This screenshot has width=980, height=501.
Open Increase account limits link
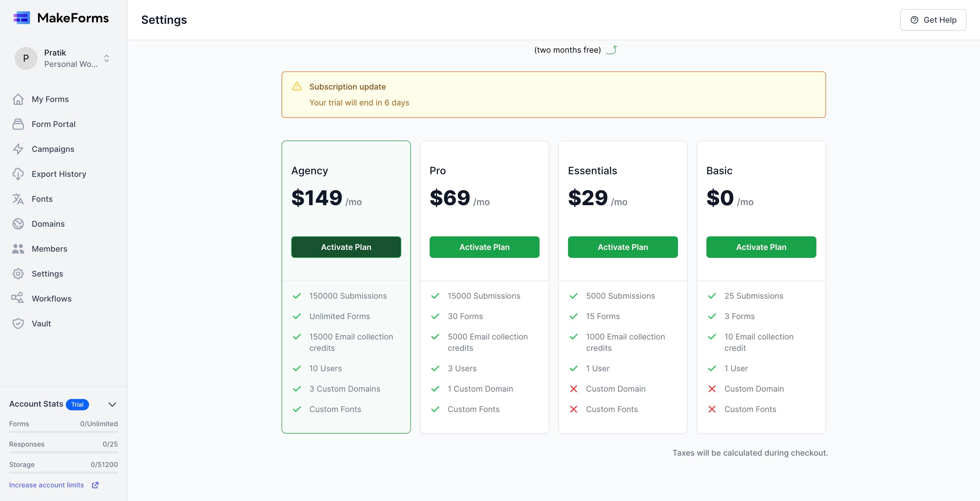coord(47,485)
